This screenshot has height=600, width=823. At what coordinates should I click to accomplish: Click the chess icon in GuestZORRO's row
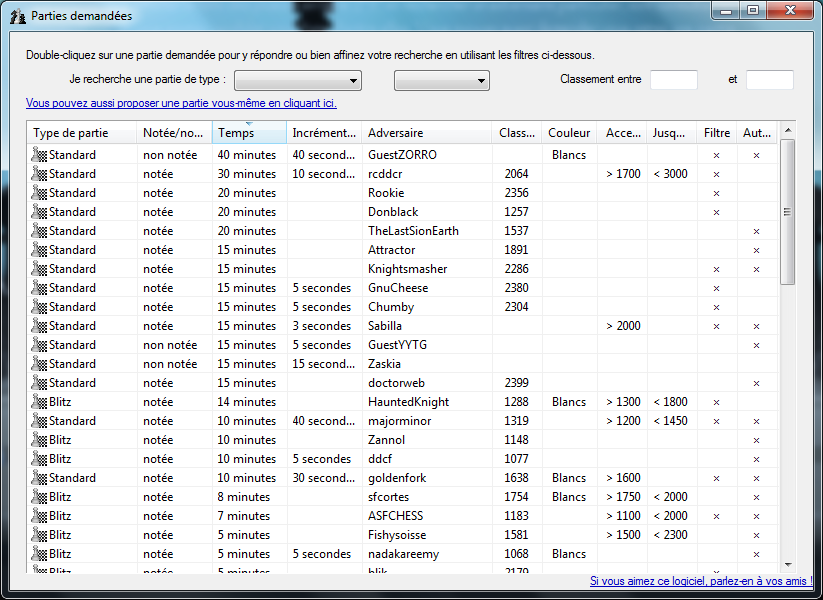[x=40, y=155]
